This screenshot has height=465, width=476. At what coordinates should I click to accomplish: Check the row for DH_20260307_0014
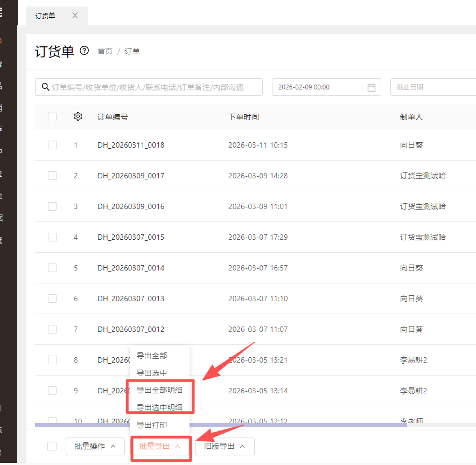[x=52, y=268]
